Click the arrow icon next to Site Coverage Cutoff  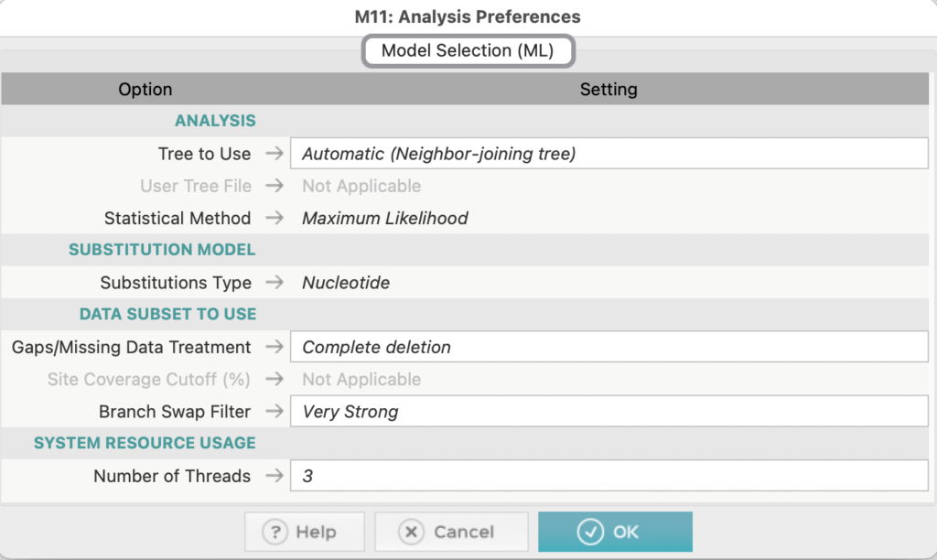275,379
